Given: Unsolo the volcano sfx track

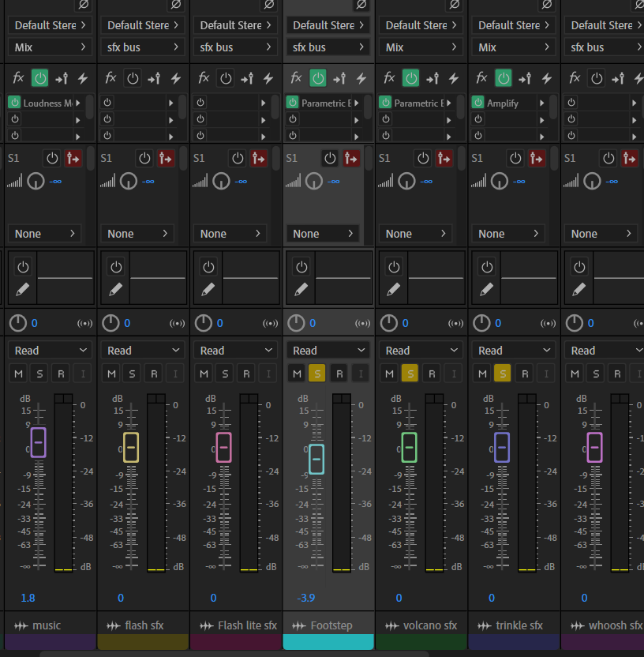Looking at the screenshot, I should (410, 374).
